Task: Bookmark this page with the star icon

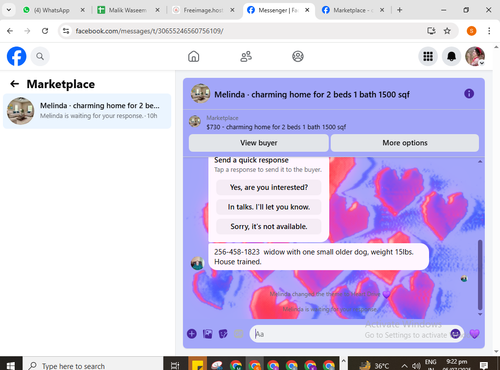Action: click(x=447, y=31)
